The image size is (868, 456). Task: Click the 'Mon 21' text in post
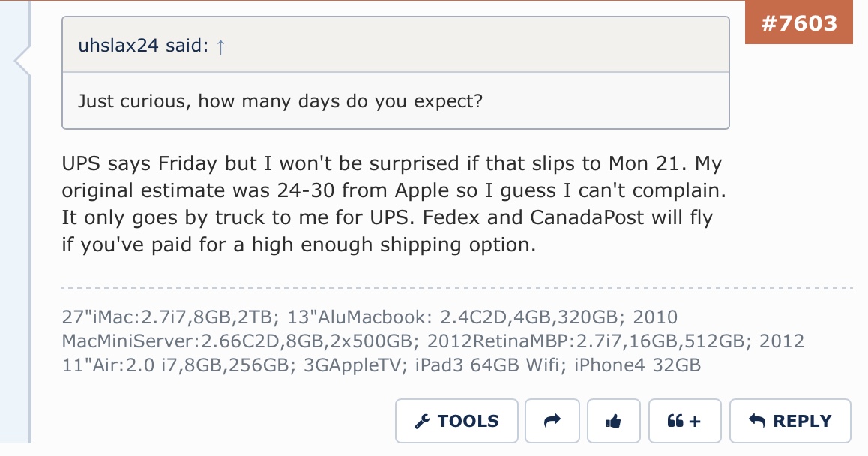[x=643, y=163]
